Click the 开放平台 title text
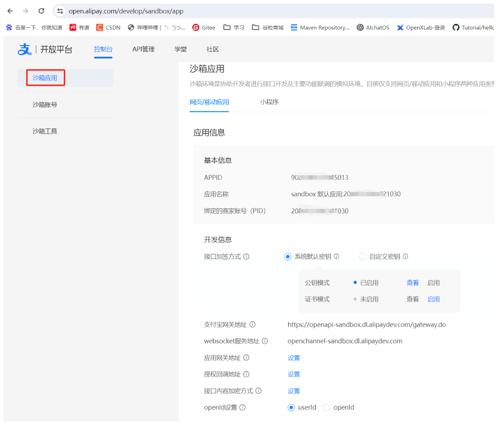Image resolution: width=504 pixels, height=426 pixels. coord(56,50)
